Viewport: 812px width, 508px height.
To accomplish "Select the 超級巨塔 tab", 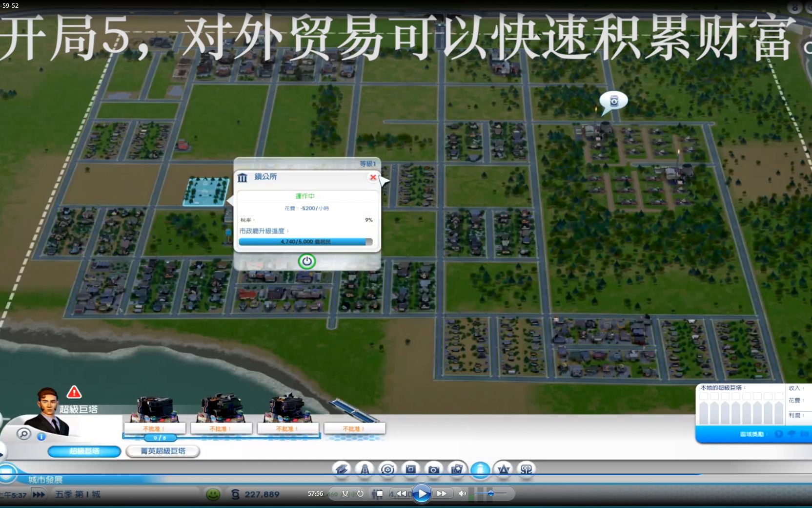I will (x=84, y=451).
